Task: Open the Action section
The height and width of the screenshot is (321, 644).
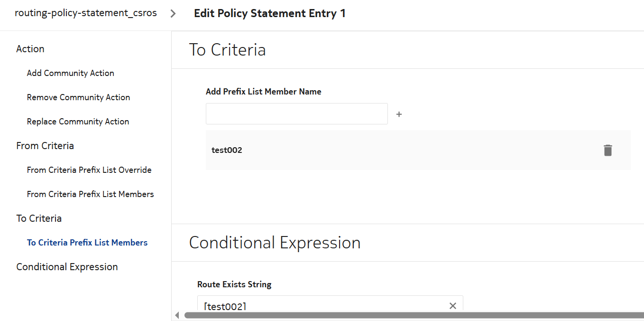Action: pos(30,49)
